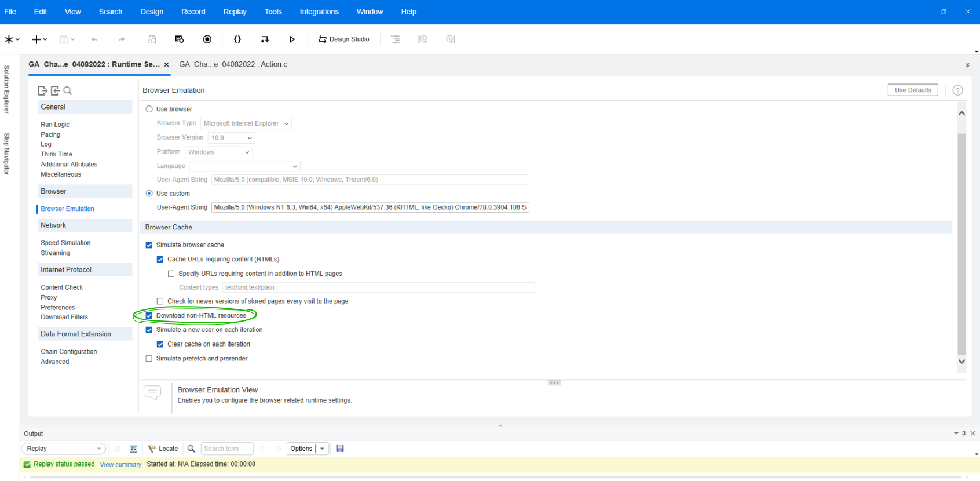Viewport: 980px width, 481px height.
Task: Enable Simulate prefetch and prerender checkbox
Action: [x=149, y=359]
